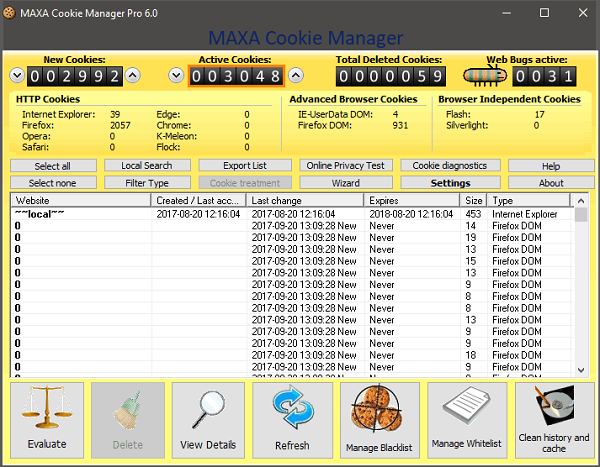The image size is (600, 467).
Task: Click Web Bugs active counter 0031
Action: click(544, 76)
